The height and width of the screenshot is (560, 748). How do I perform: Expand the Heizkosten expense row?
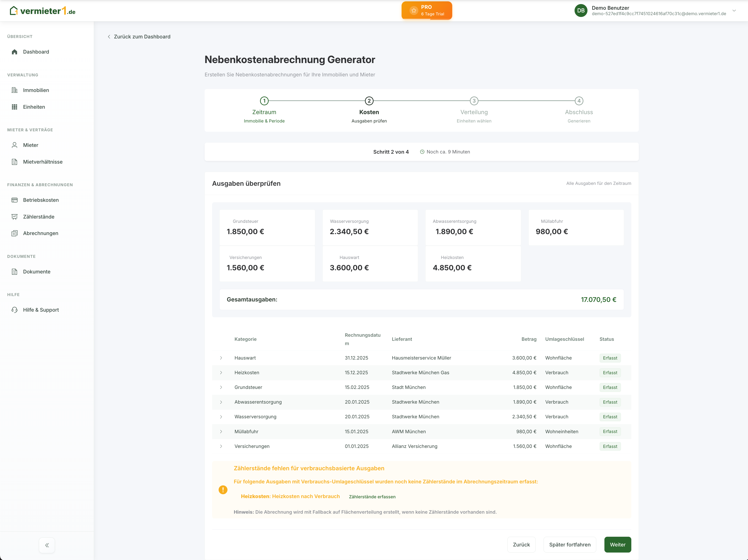(222, 372)
